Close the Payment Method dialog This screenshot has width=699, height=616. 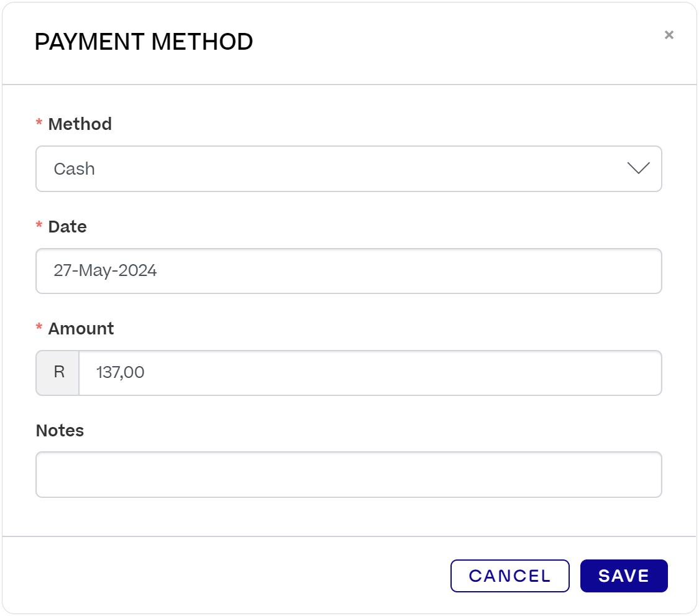click(x=669, y=35)
